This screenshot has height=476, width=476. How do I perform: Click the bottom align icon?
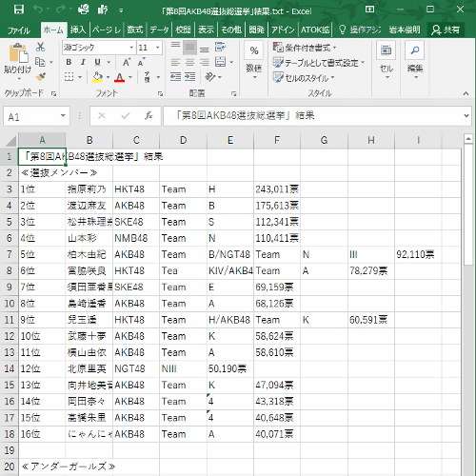205,49
